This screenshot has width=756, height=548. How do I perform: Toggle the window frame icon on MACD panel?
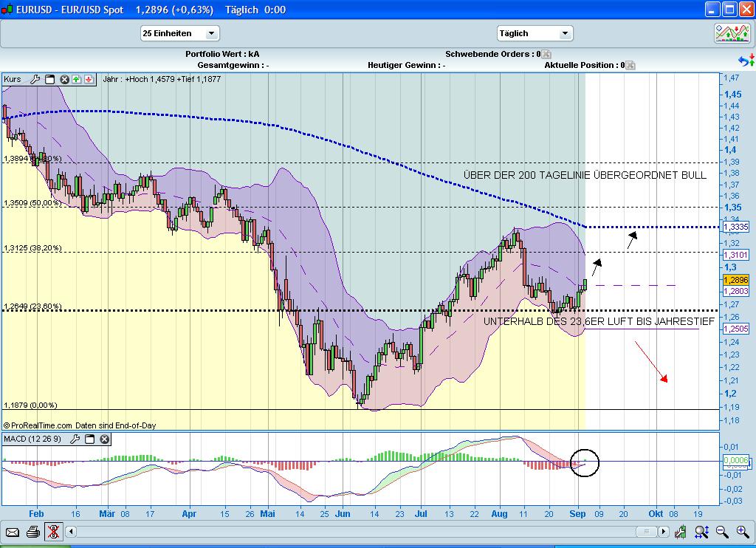[x=89, y=439]
